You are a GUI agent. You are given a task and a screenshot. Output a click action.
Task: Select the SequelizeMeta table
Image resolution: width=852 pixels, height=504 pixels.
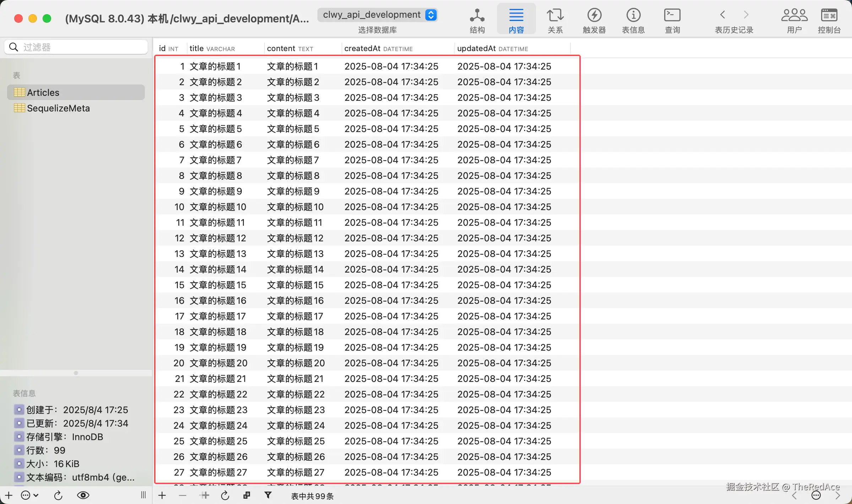[x=58, y=108]
